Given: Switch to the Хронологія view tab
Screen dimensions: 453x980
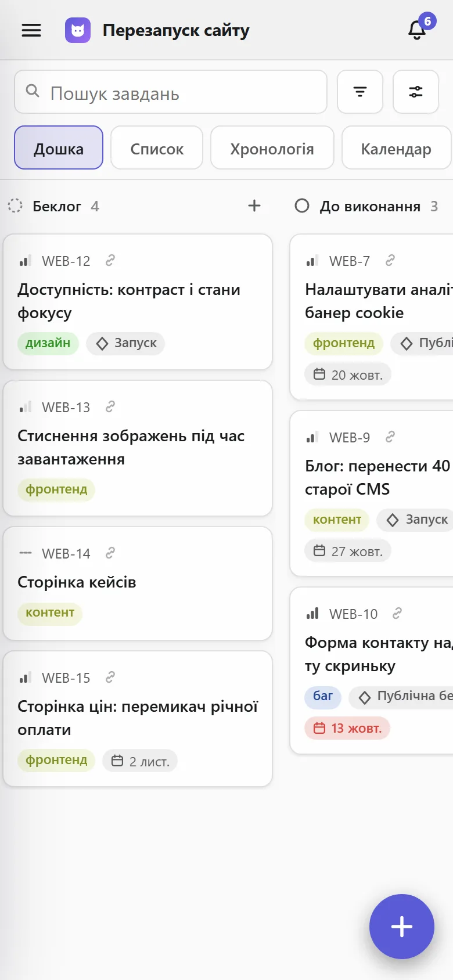Looking at the screenshot, I should coord(272,147).
